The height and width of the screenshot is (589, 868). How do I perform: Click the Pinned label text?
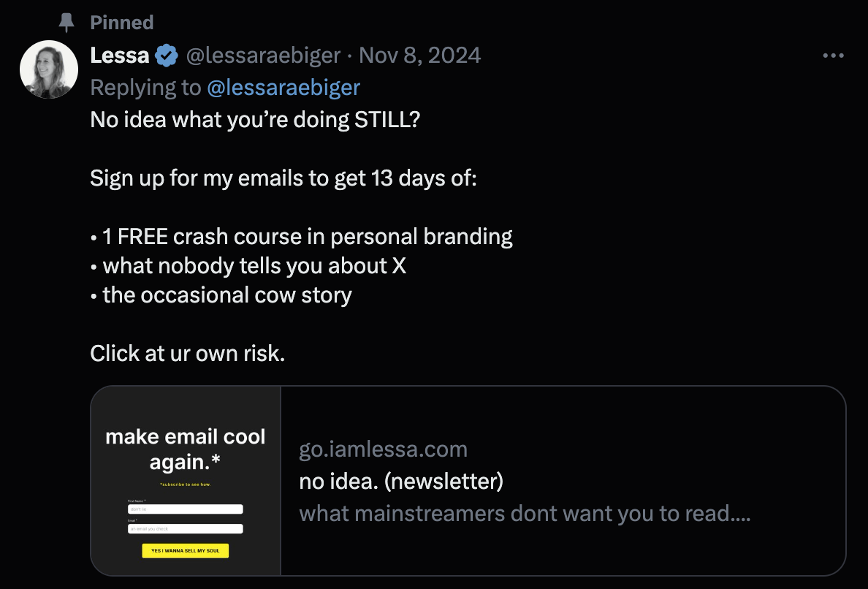tap(122, 22)
